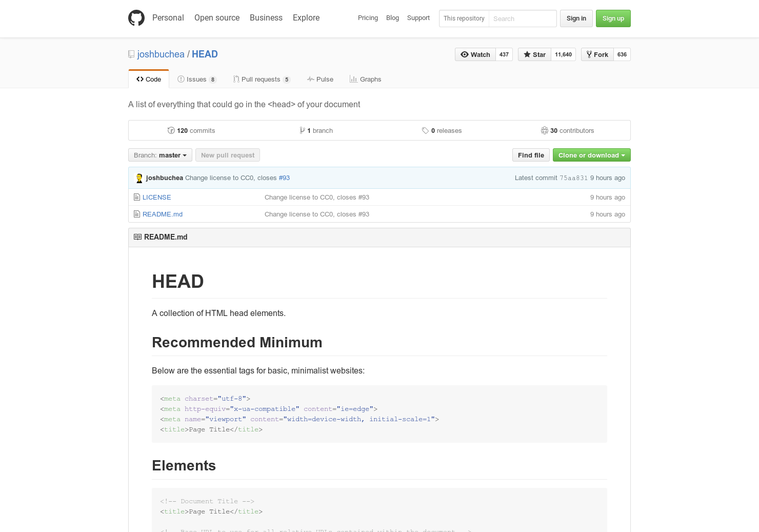The height and width of the screenshot is (532, 759).
Task: Open joshbuchea's profile link in the title
Action: click(161, 54)
